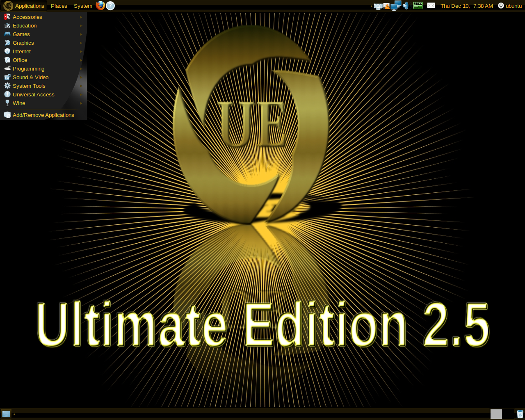Expand the Office submenu
Screen dimensions: 525x420
43,60
